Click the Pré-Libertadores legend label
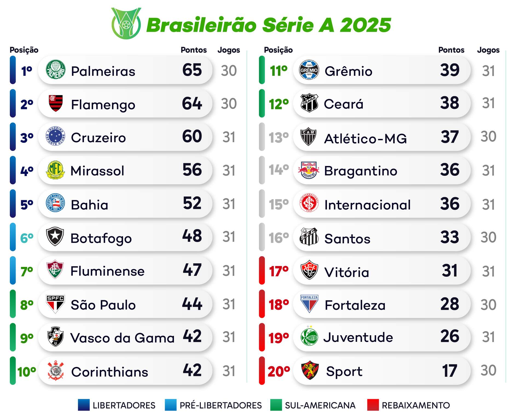Viewport: 514px width, 420px height. (x=220, y=405)
